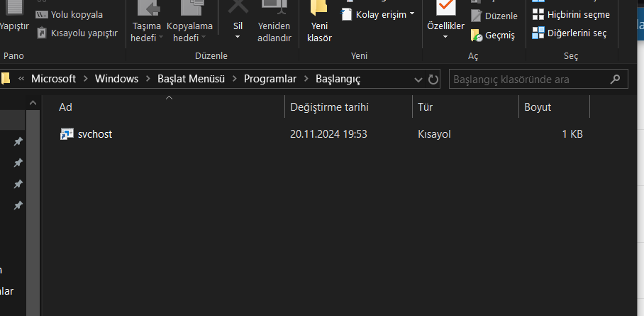644x316 pixels.
Task: Show hidden path levels via double-chevron
Action: tap(21, 79)
